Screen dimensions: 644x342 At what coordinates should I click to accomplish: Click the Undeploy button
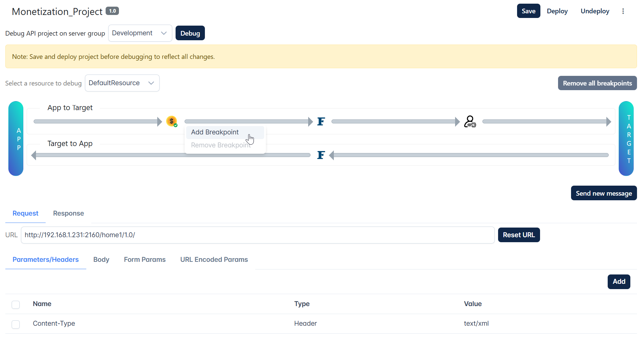coord(595,11)
